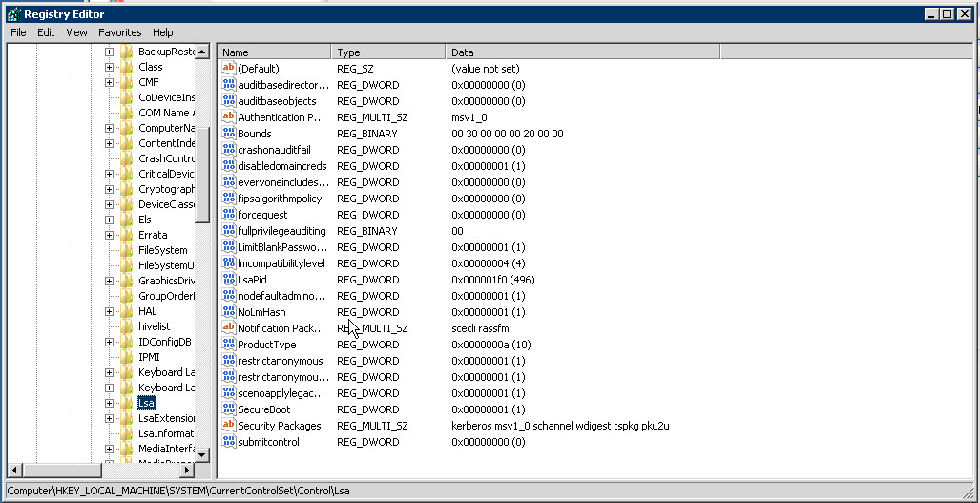Open the View menu

(x=76, y=32)
